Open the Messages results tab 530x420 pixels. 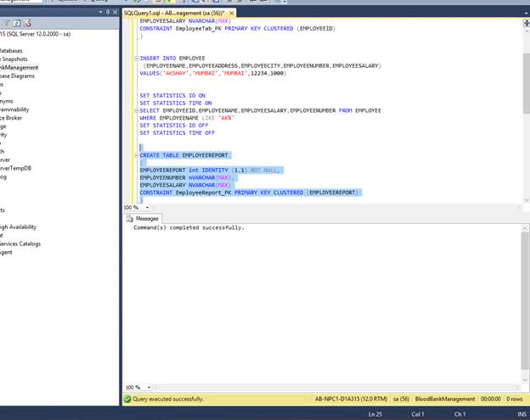coord(147,218)
